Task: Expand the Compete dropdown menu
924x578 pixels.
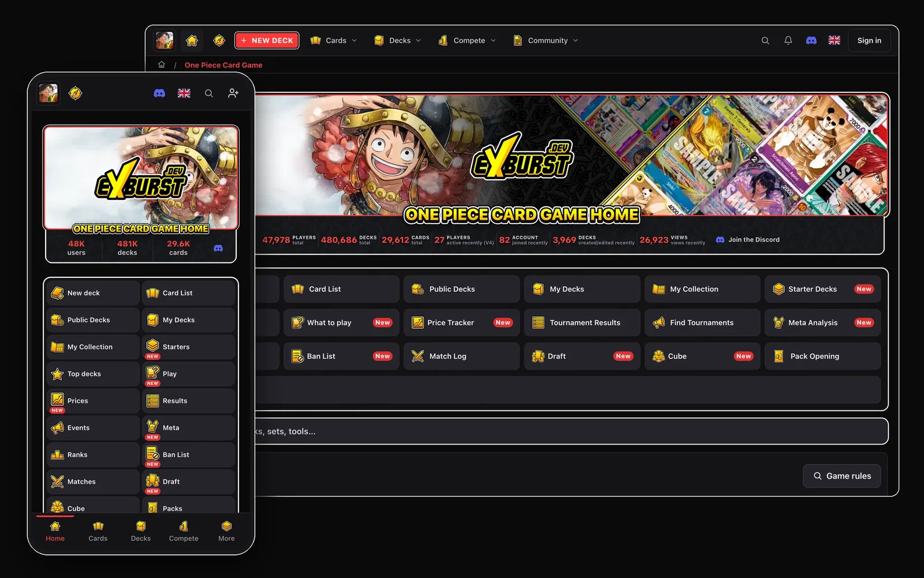Action: pyautogui.click(x=467, y=40)
